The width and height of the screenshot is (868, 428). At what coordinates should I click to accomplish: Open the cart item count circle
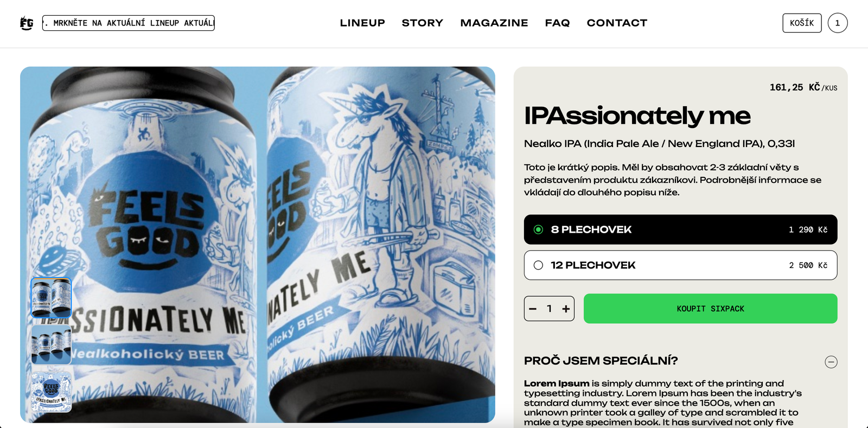[838, 23]
